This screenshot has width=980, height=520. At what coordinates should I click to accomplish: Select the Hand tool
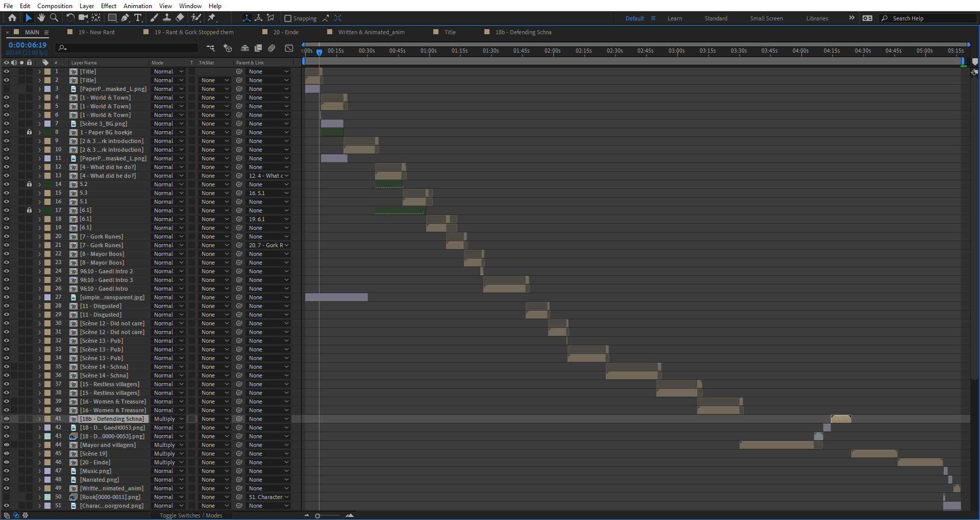[x=41, y=18]
